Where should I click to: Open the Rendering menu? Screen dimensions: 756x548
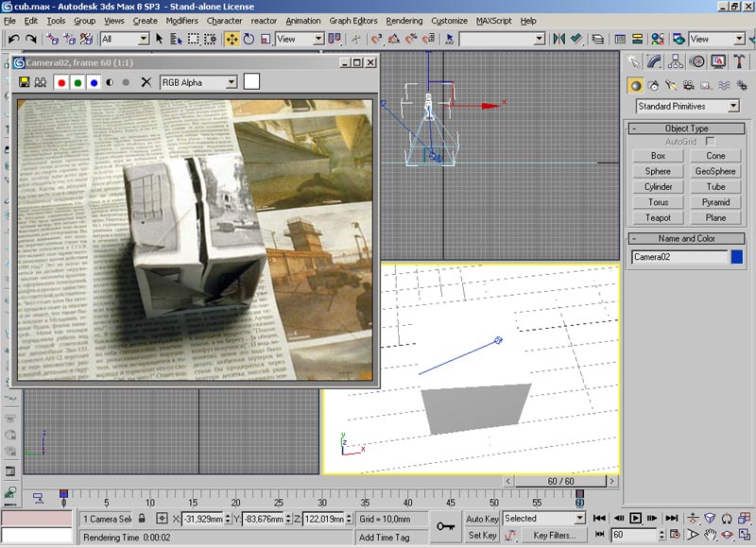[404, 20]
